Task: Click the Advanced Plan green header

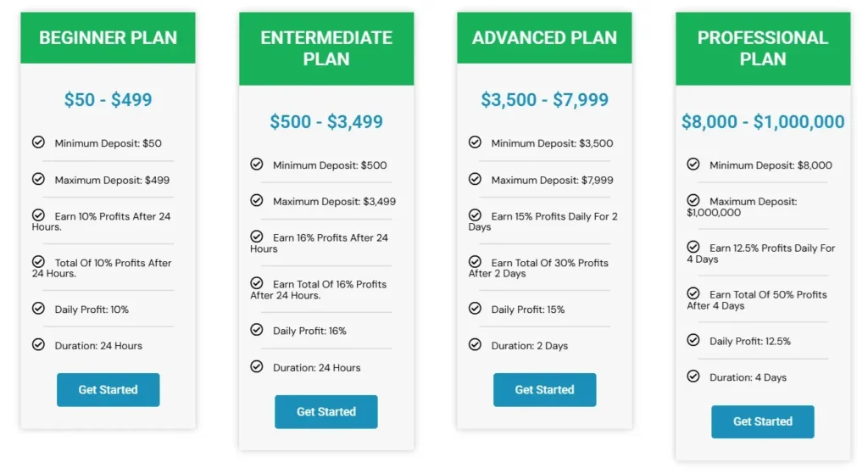Action: [544, 38]
